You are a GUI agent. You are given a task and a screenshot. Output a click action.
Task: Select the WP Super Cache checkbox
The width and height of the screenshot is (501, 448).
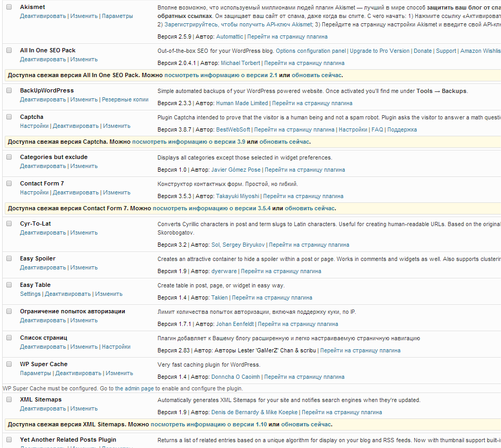coord(9,364)
